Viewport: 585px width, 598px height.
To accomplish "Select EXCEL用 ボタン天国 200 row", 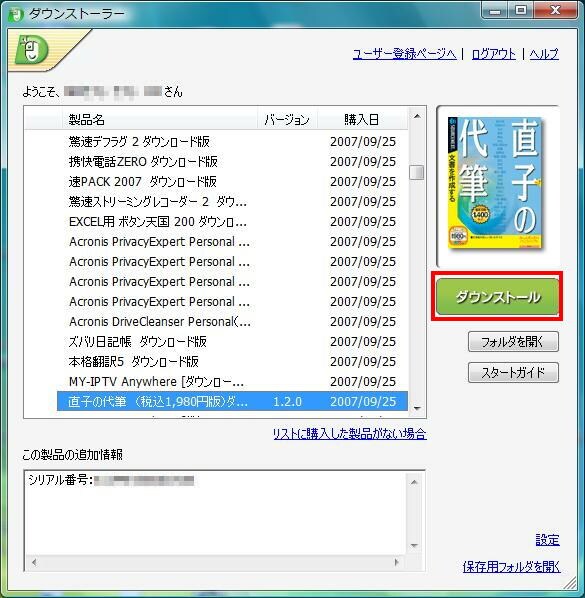I will click(x=232, y=222).
